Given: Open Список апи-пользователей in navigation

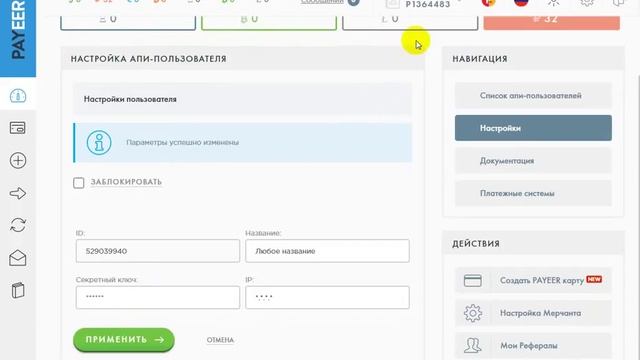Looking at the screenshot, I should pos(533,96).
